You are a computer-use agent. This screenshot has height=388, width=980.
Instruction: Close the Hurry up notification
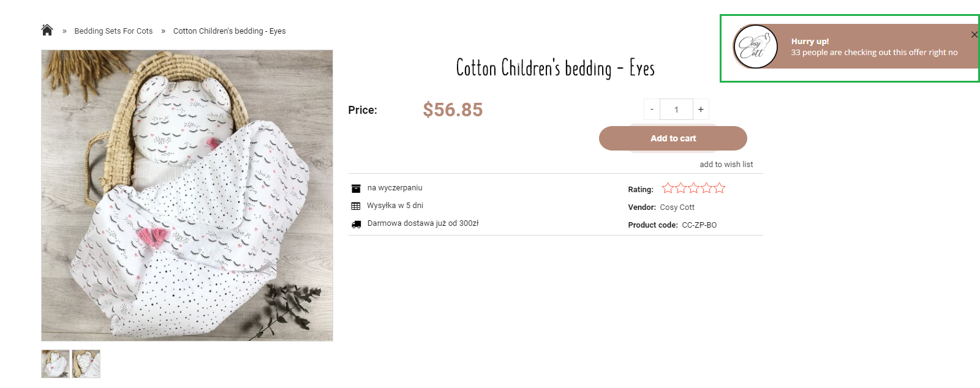coord(974,35)
